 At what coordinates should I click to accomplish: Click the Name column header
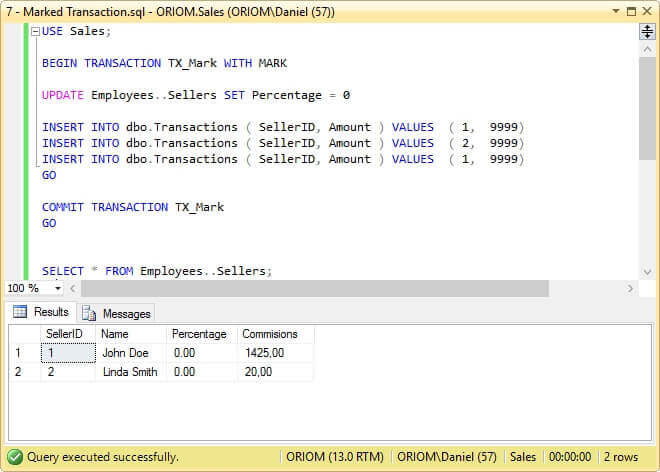(x=131, y=334)
